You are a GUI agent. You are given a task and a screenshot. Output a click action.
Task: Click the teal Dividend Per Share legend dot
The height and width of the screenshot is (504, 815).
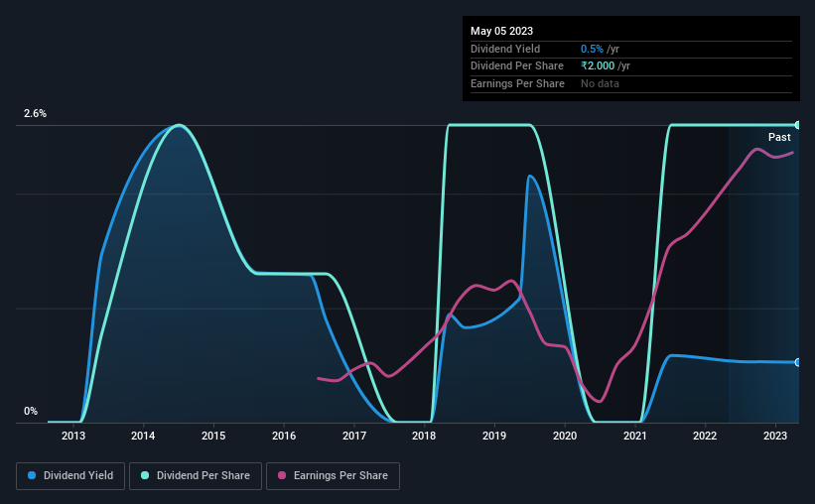click(x=145, y=475)
